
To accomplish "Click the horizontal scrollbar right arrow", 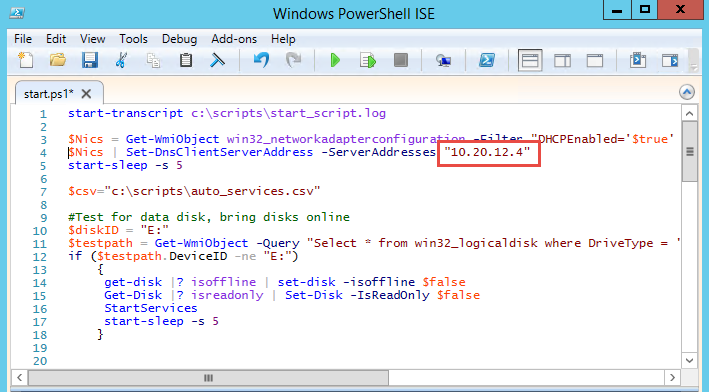I will click(672, 378).
